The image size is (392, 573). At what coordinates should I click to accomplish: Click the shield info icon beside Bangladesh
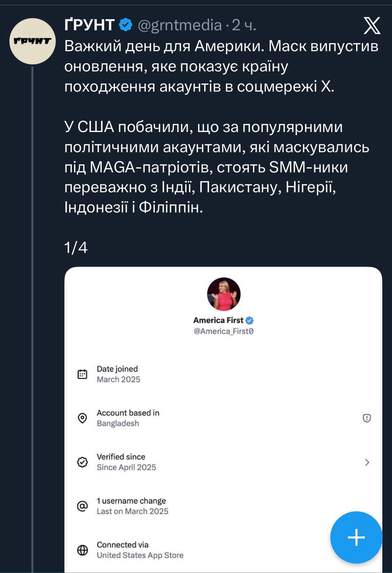[x=367, y=418]
